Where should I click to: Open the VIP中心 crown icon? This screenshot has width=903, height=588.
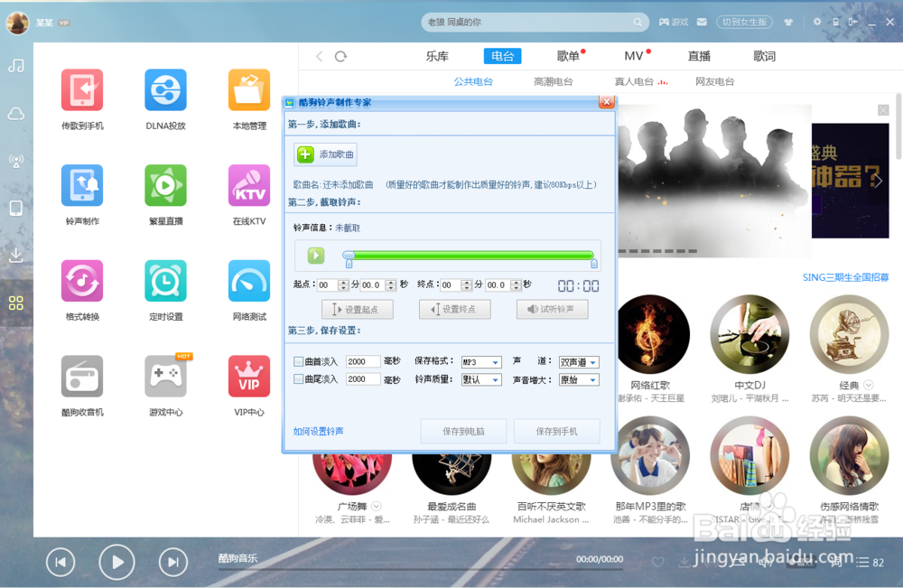click(x=249, y=377)
